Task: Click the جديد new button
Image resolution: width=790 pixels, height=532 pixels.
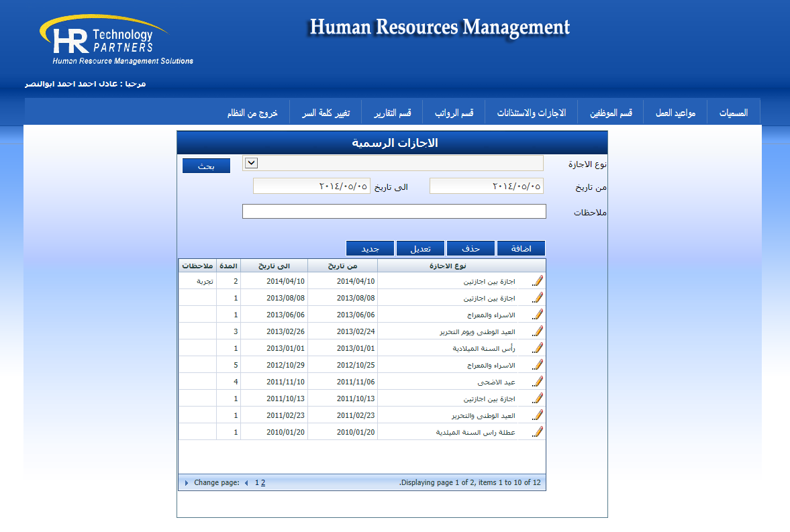Action: (x=370, y=248)
